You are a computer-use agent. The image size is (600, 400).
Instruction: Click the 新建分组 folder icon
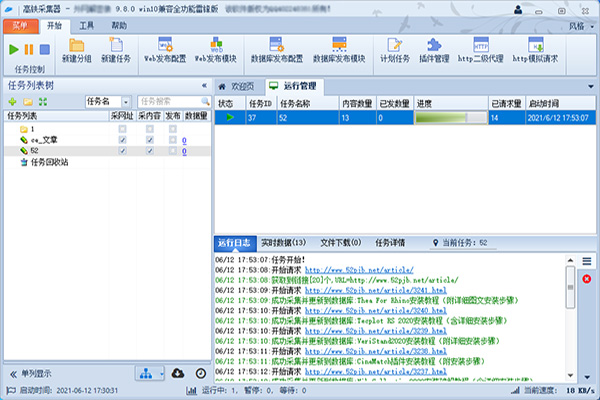[77, 46]
